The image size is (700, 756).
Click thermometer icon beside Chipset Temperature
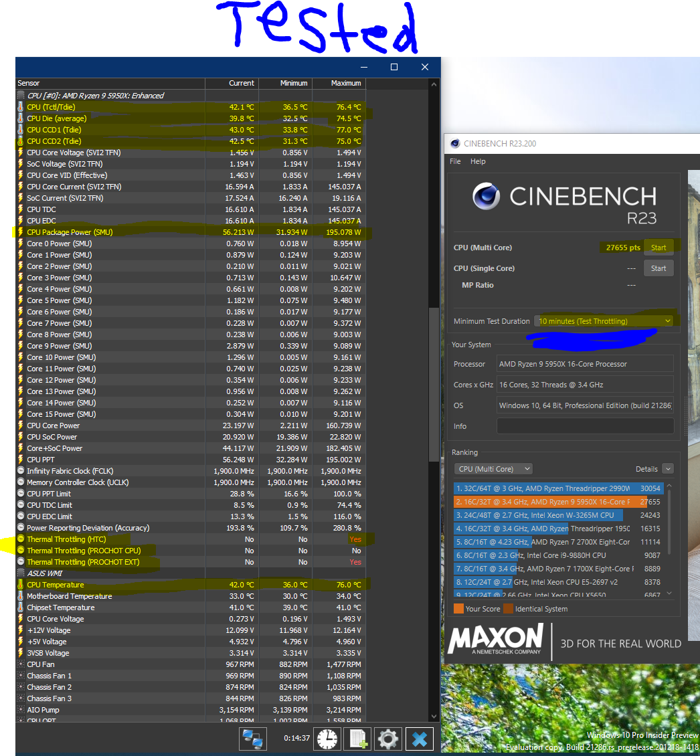pos(20,607)
